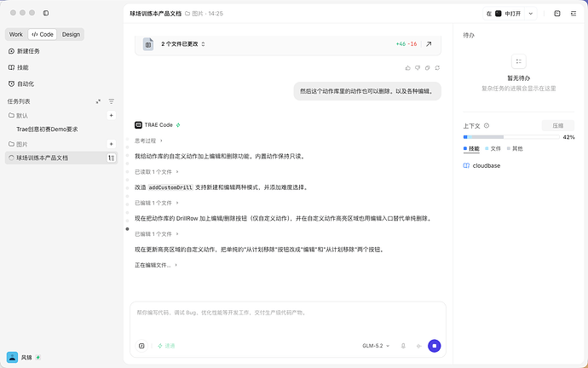588x368 pixels.
Task: Click the attachment icon in input box
Action: pos(141,346)
